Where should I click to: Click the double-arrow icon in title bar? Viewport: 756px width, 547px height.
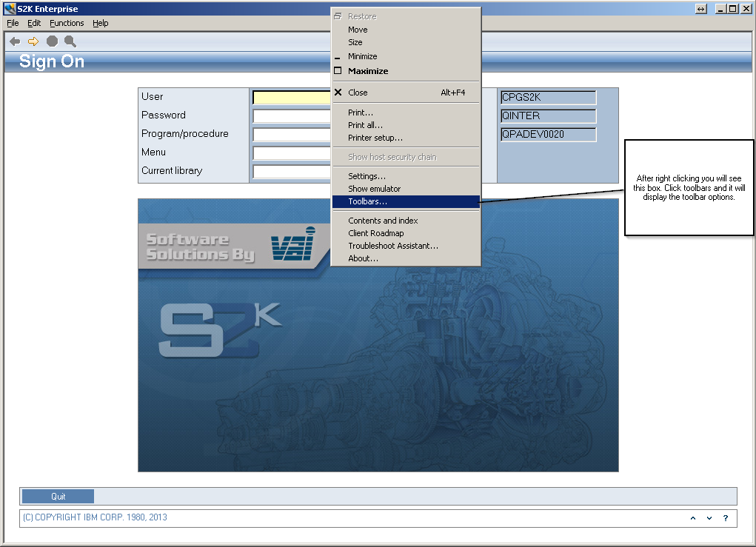pyautogui.click(x=701, y=9)
